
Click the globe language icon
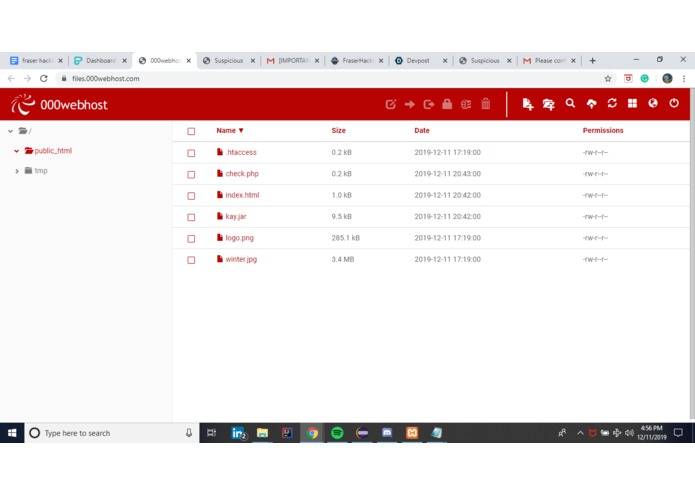coord(653,103)
